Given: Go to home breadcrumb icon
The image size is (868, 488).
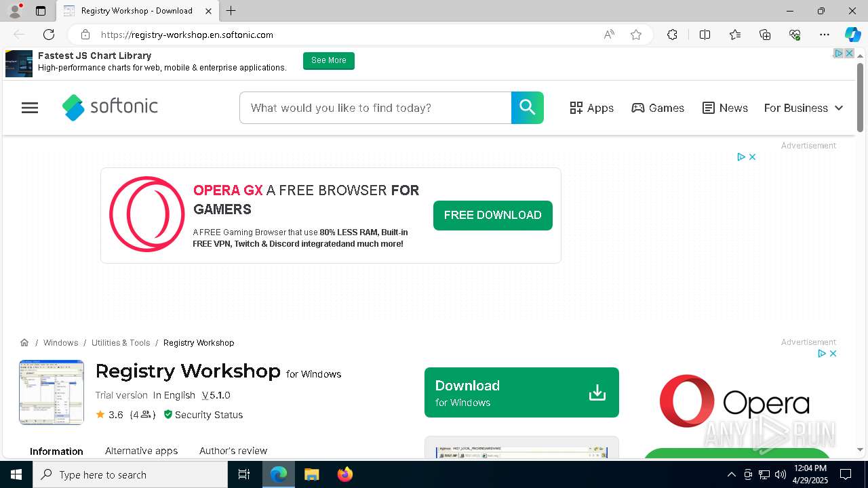Looking at the screenshot, I should (24, 342).
